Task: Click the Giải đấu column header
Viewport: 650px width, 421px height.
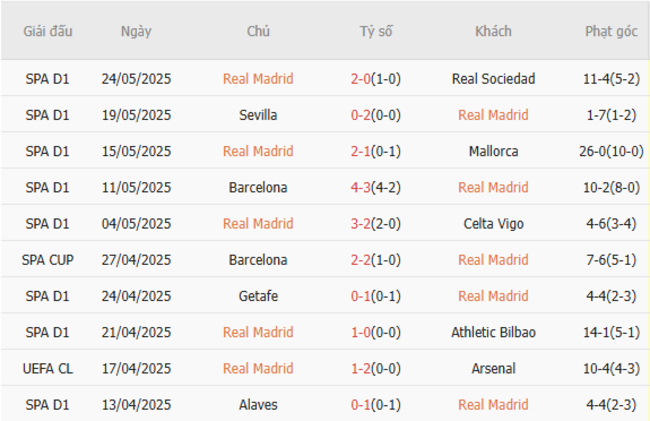Action: pos(47,31)
